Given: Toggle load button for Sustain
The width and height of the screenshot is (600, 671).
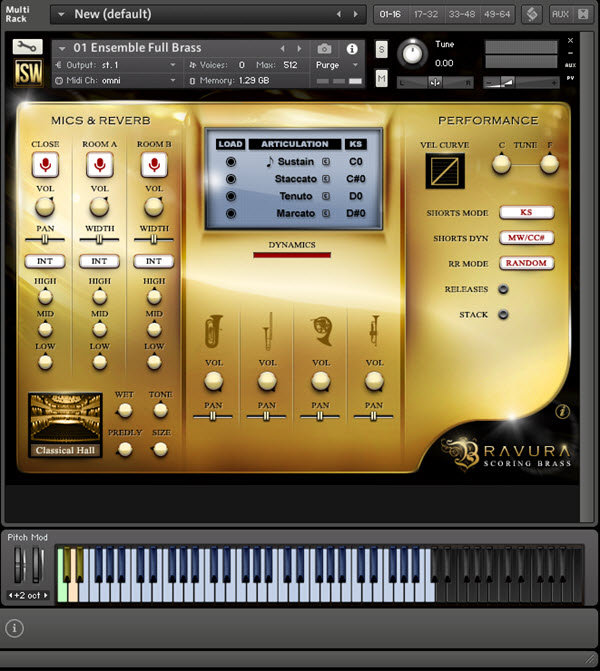Looking at the screenshot, I should [231, 162].
